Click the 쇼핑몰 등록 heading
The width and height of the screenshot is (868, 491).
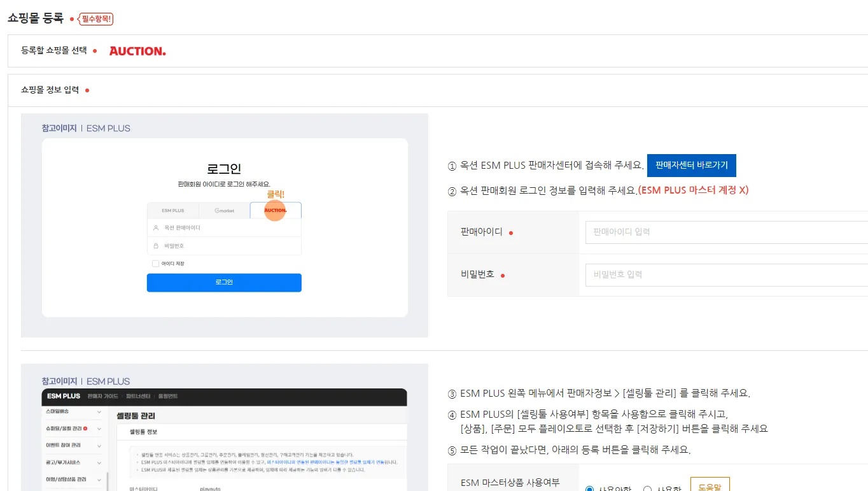36,18
